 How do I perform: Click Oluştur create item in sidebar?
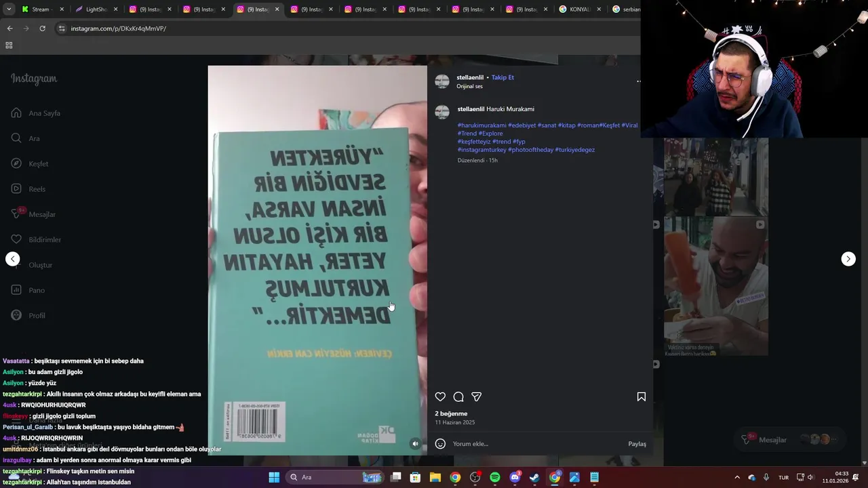click(32, 265)
